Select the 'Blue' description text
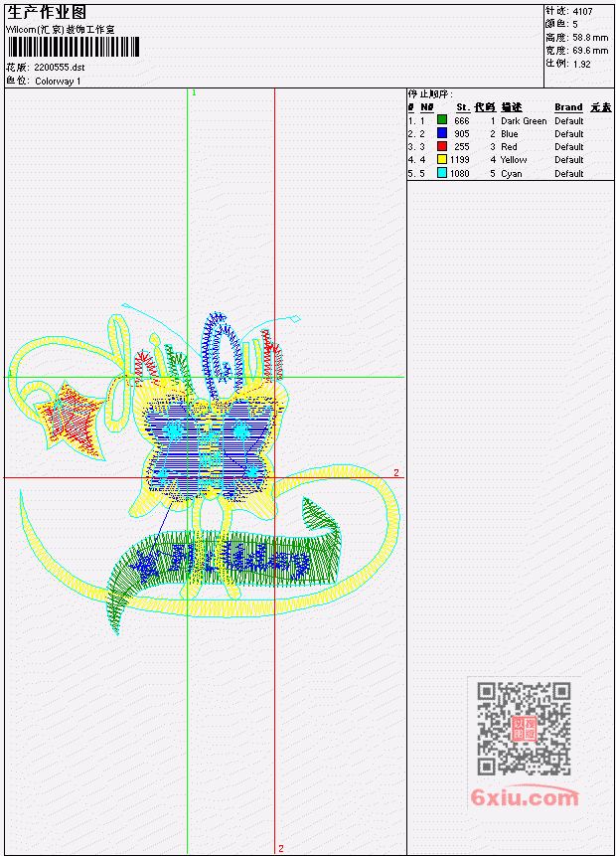This screenshot has height=856, width=616. point(510,134)
